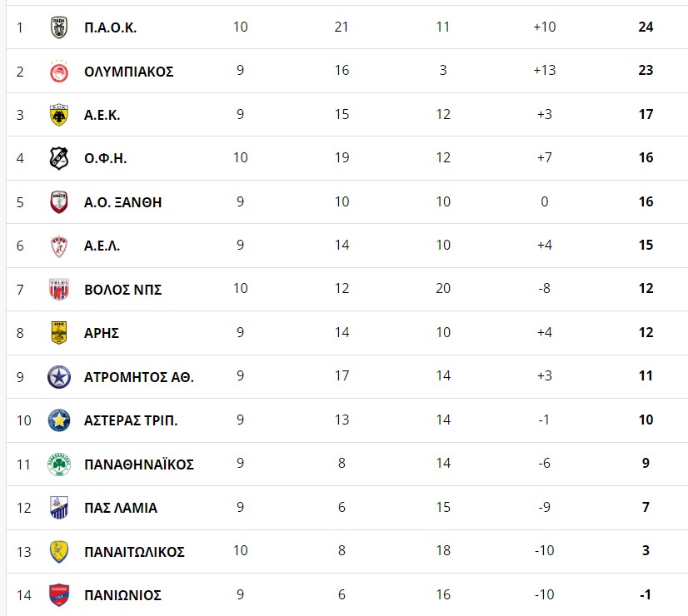Click the Α.Ο. ΞΑΝΘΗ team crest
The image size is (688, 616).
click(59, 202)
